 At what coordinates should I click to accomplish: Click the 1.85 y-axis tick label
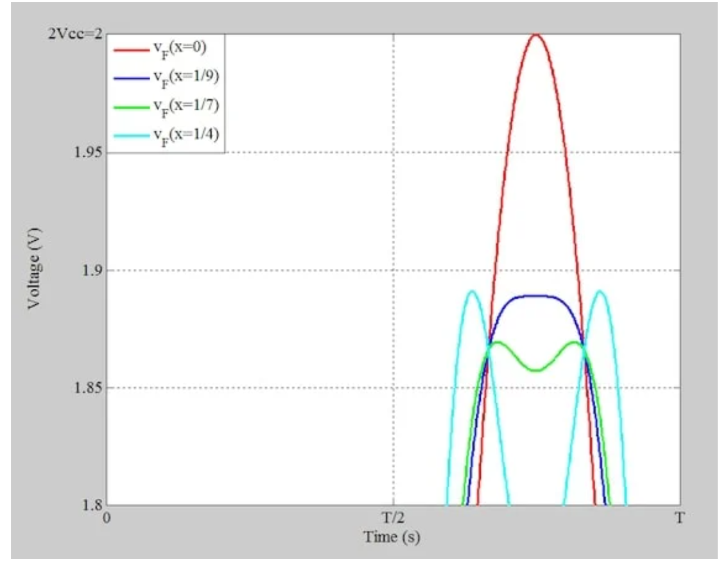coord(88,388)
